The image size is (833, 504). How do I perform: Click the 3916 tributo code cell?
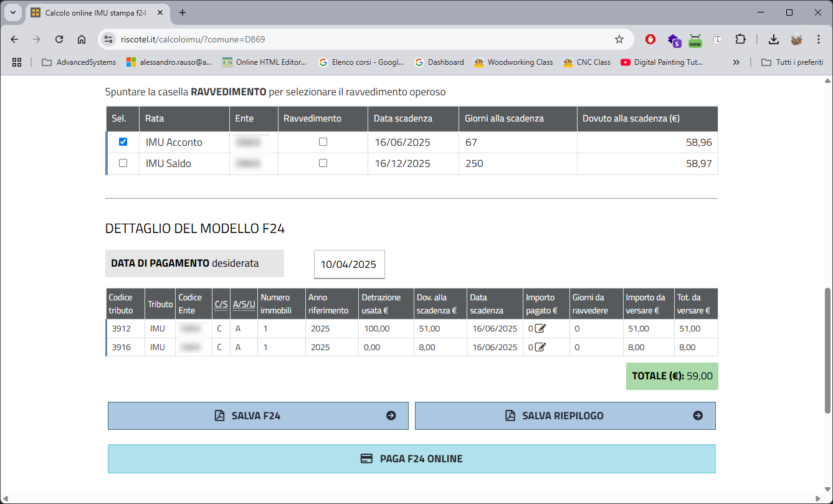tap(126, 347)
